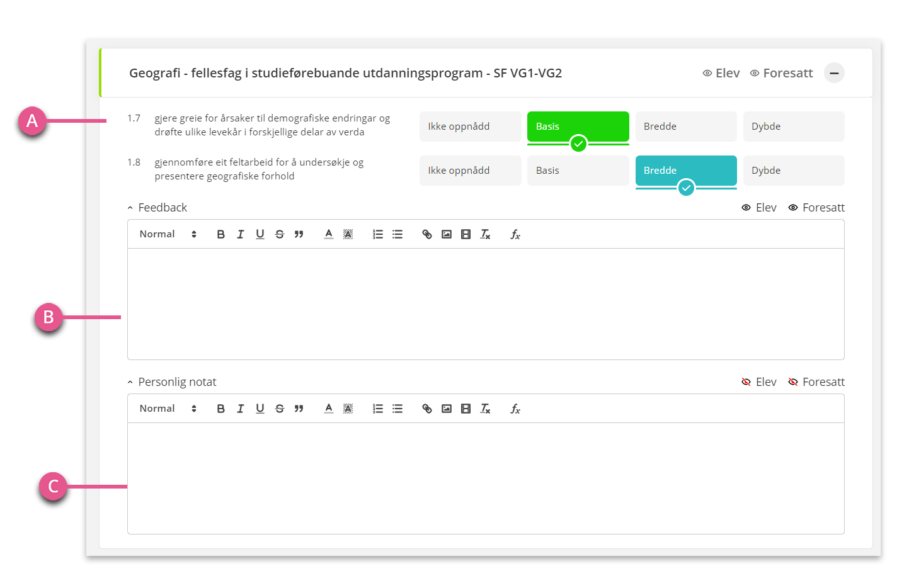Insert a video in Personlig notat
The width and height of the screenshot is (909, 588).
click(466, 409)
